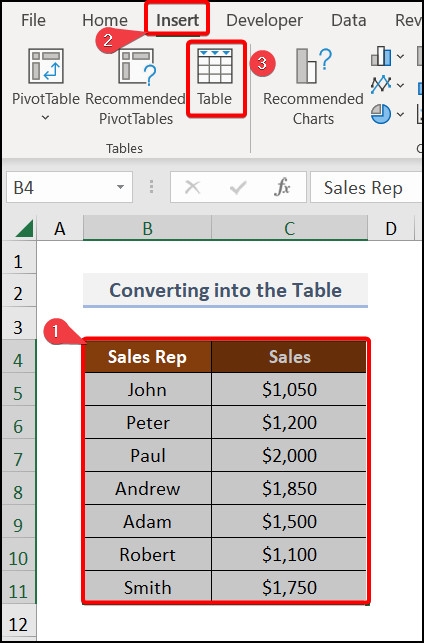
Task: Select the cell with $1,200
Action: click(x=290, y=422)
